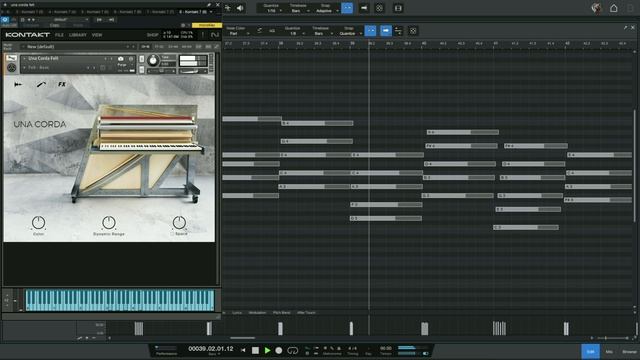Click the top toolbar speaker listen icon

240,8
